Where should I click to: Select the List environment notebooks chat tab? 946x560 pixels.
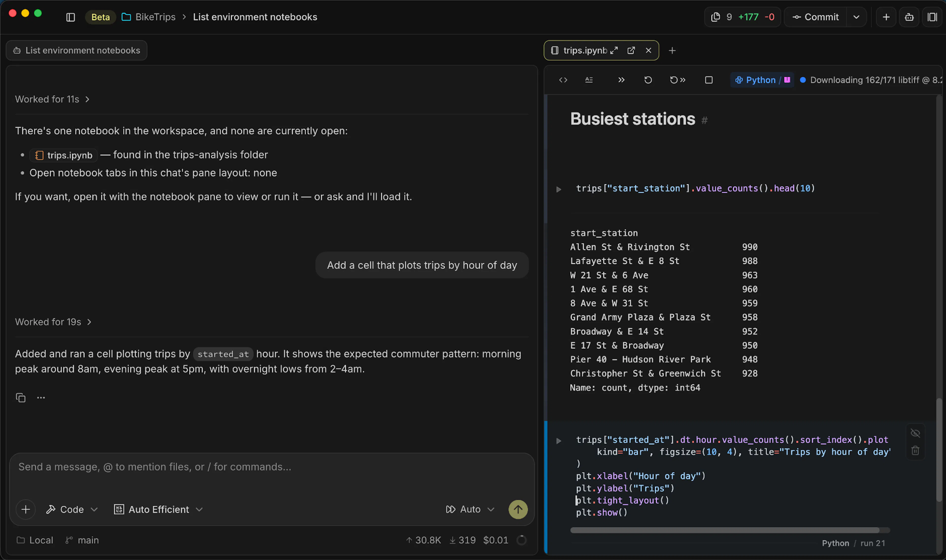pos(77,50)
